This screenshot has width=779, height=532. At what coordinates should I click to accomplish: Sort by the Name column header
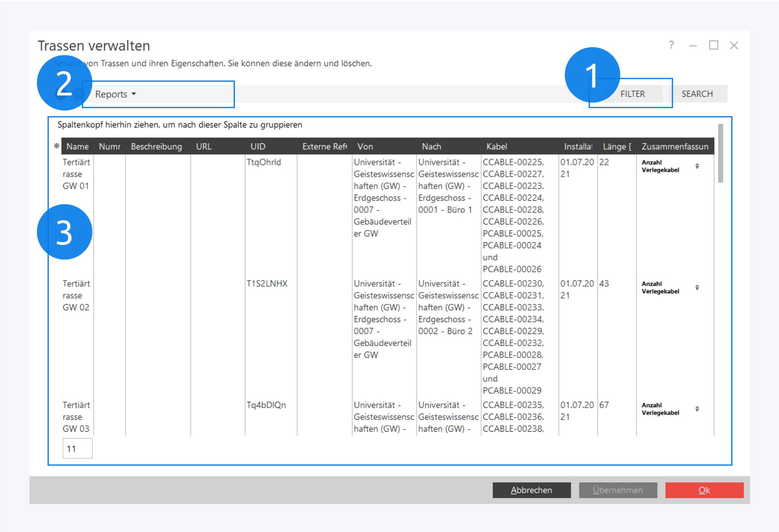[x=78, y=146]
